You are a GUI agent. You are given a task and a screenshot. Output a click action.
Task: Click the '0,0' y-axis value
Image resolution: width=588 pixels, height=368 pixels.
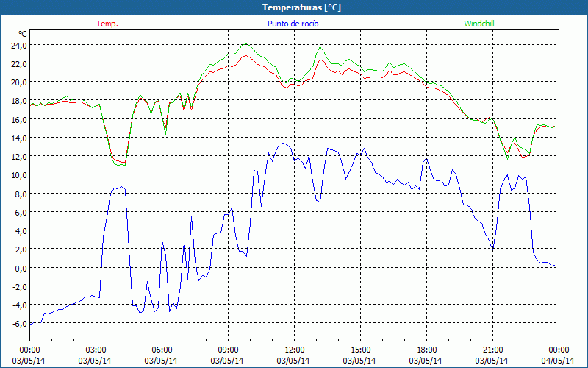point(21,268)
